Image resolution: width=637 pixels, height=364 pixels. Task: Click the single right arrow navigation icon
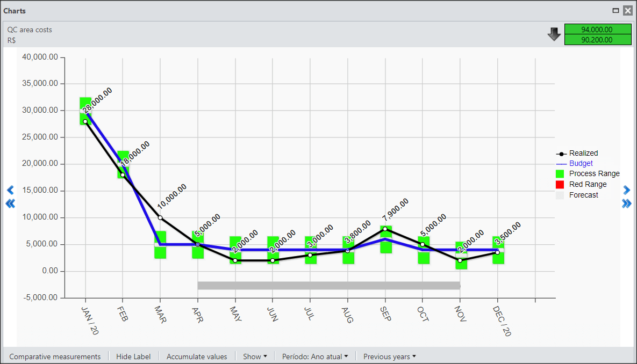coord(626,190)
